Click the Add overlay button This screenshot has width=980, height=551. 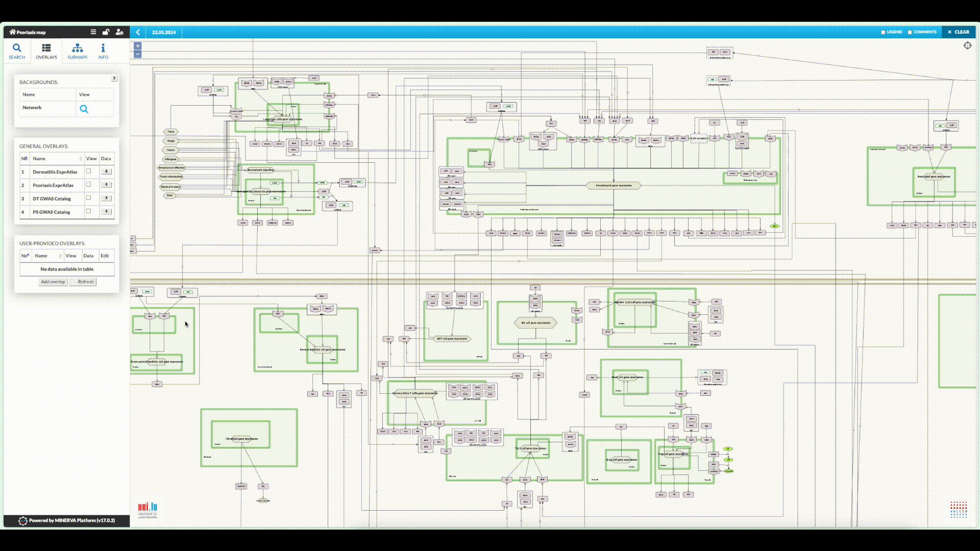tap(53, 282)
